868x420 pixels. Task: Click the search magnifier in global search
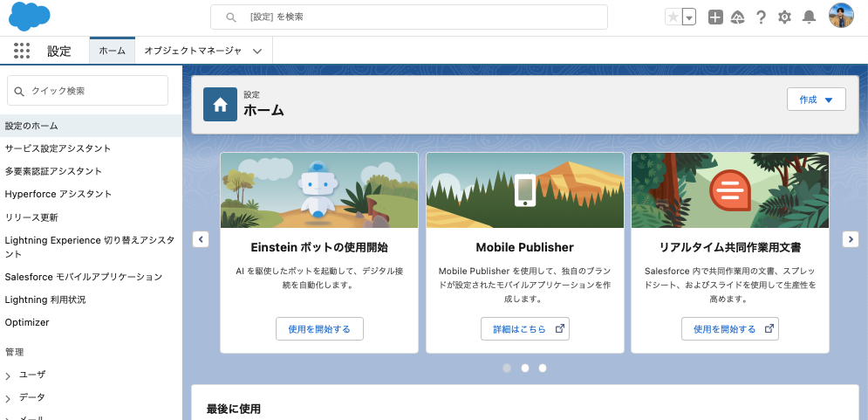click(231, 17)
